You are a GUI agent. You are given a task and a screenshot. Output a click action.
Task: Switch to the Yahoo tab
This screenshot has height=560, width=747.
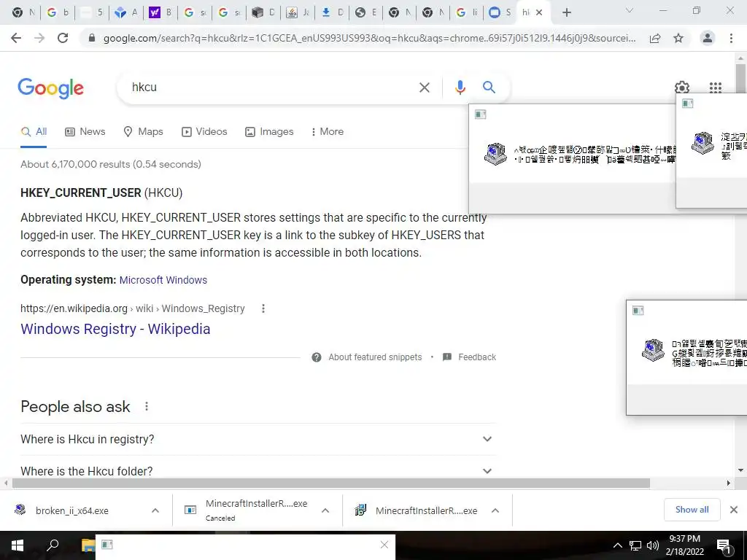pos(160,12)
